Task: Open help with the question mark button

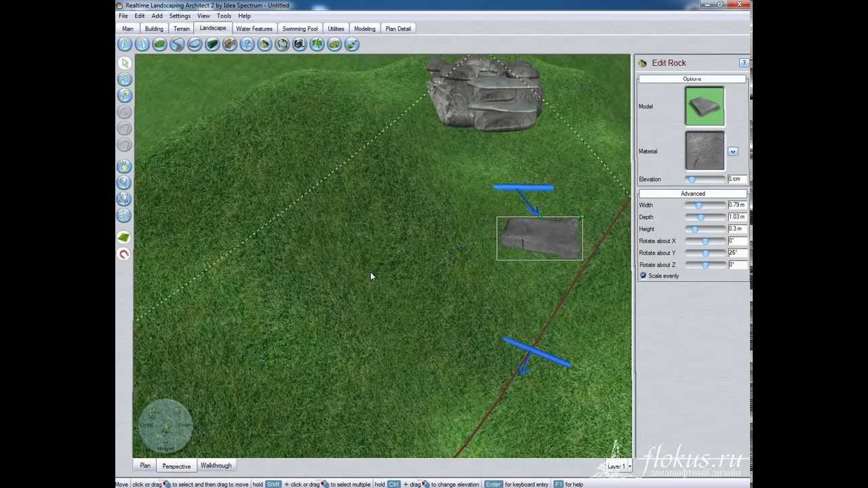Action: point(744,62)
